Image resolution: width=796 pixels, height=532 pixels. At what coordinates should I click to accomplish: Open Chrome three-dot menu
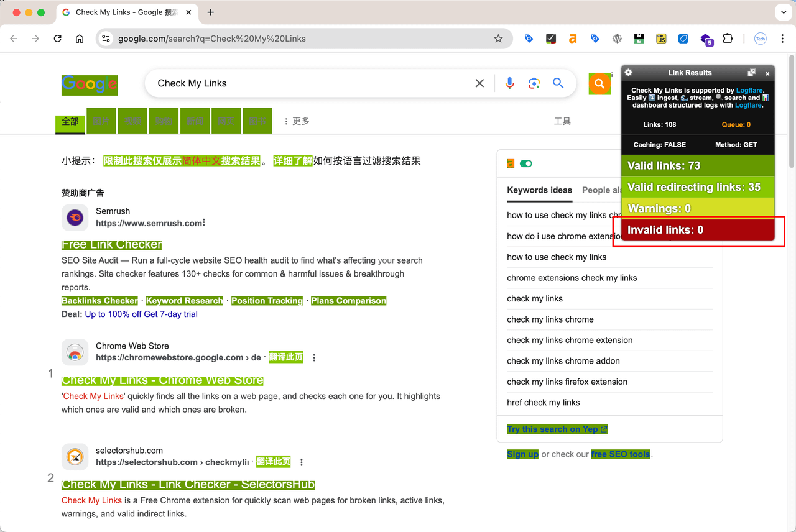coord(782,39)
